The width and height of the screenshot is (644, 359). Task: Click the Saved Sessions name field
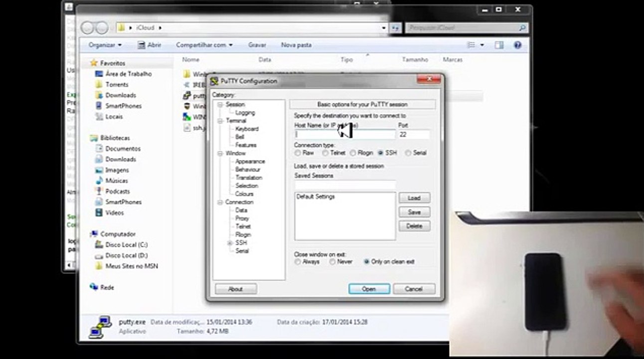[x=345, y=185]
